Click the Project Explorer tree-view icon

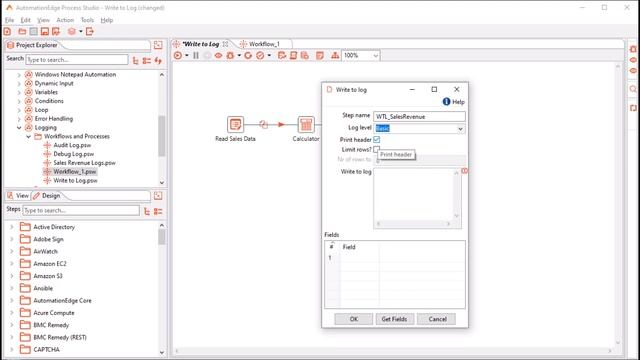coord(136,61)
